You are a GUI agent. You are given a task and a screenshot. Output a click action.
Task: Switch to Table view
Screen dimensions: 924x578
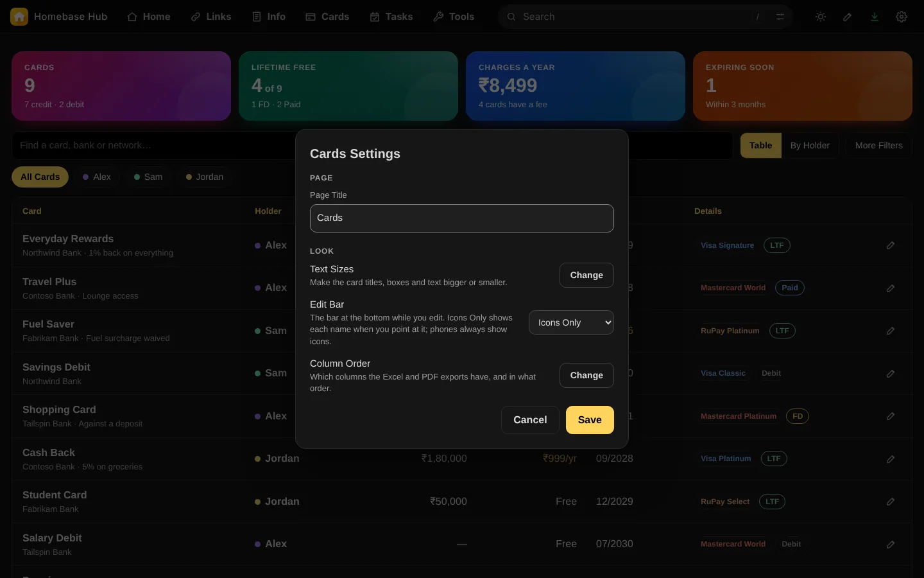click(761, 145)
